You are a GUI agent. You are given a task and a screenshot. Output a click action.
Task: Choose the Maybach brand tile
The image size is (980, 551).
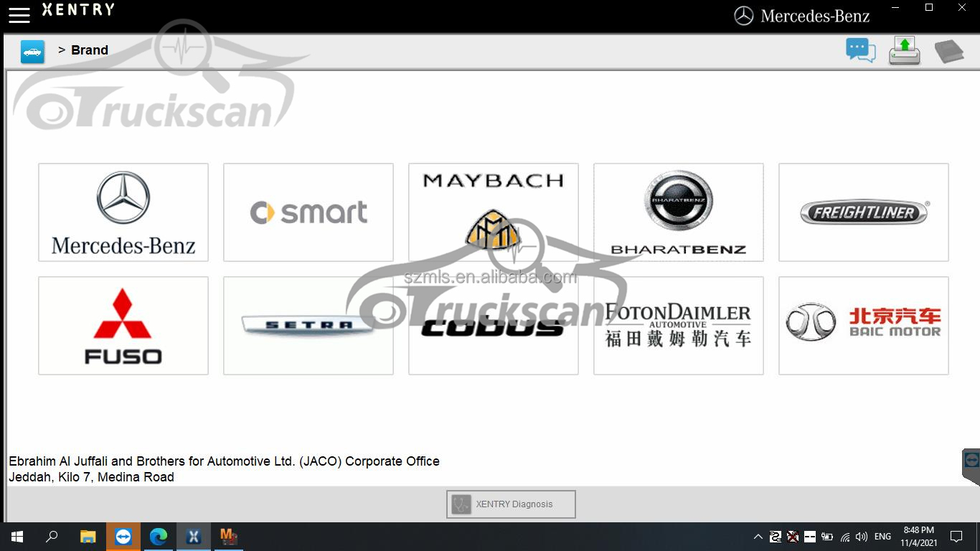pos(494,212)
